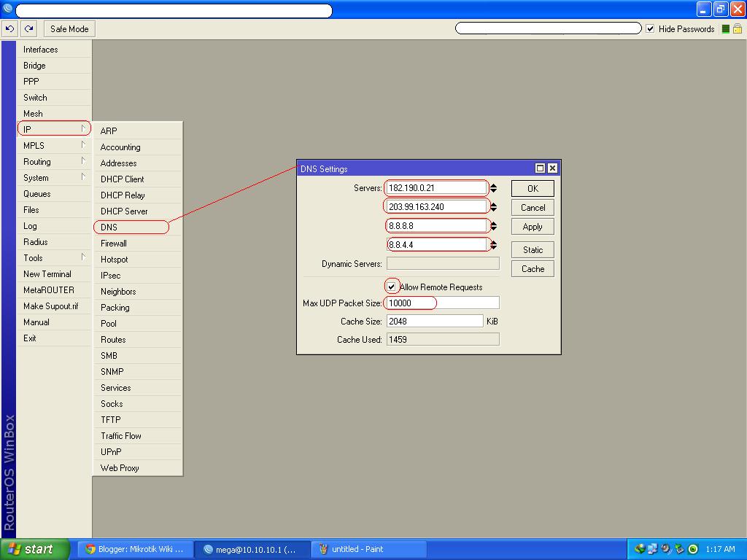Click the up/down arrows beside server 8.8.4.4
The image size is (747, 560).
coord(494,245)
